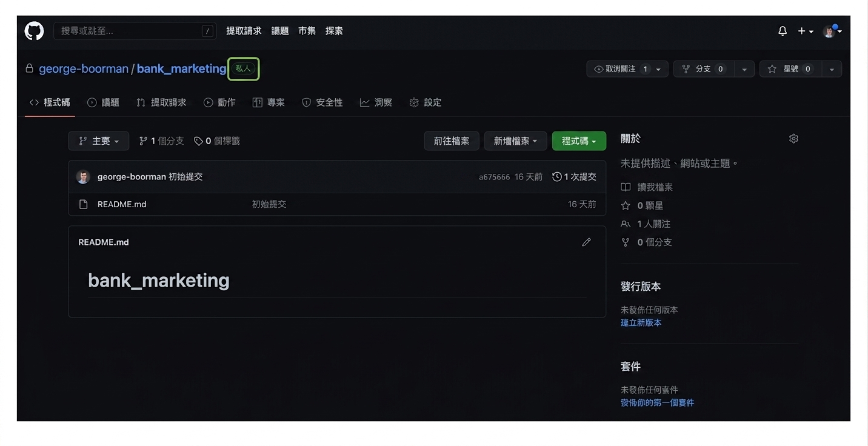Click the README.md file icon
Screen dimensions: 868x446
(84, 204)
